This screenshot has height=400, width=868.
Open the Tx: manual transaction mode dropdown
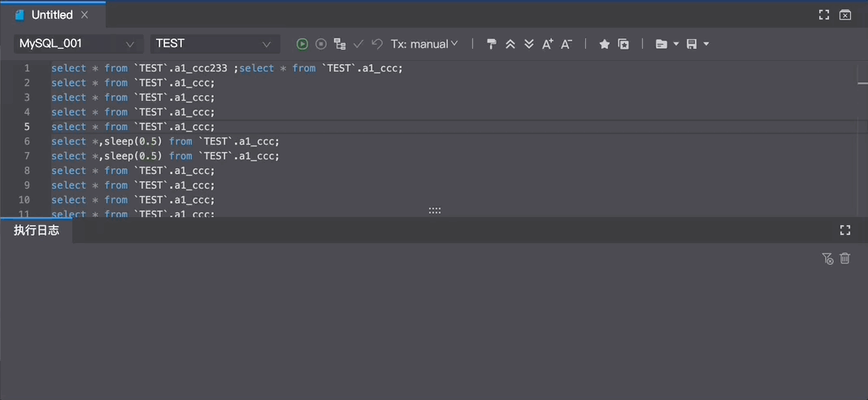click(x=424, y=44)
